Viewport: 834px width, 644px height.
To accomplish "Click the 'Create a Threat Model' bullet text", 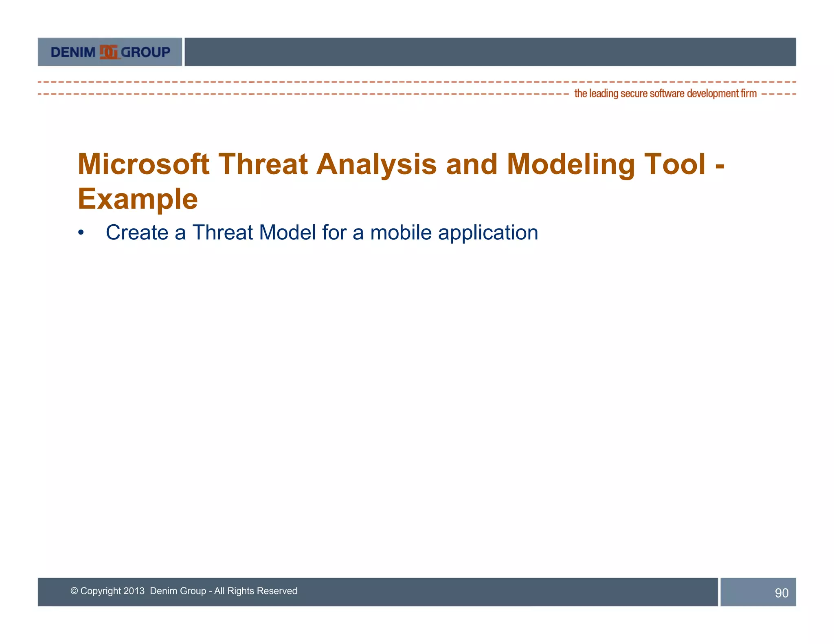I will pyautogui.click(x=211, y=233).
